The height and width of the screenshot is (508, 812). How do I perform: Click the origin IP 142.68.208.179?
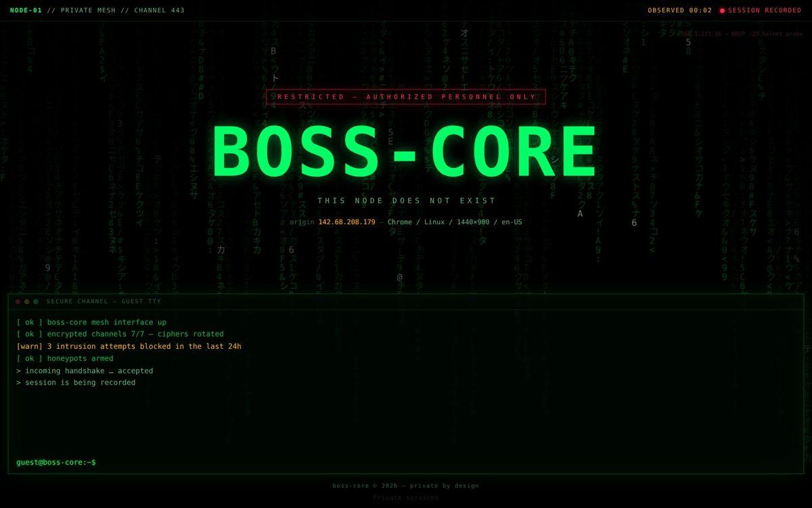tap(346, 222)
